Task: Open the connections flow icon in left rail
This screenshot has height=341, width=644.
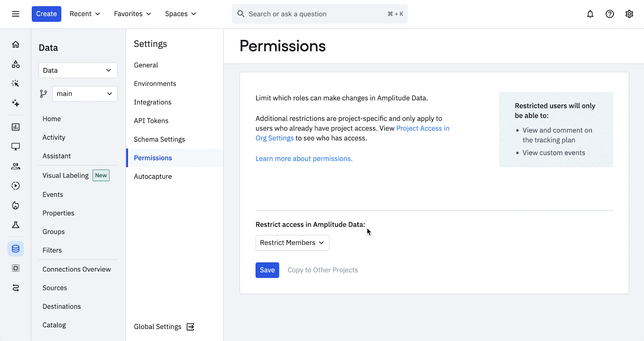Action: pyautogui.click(x=16, y=288)
